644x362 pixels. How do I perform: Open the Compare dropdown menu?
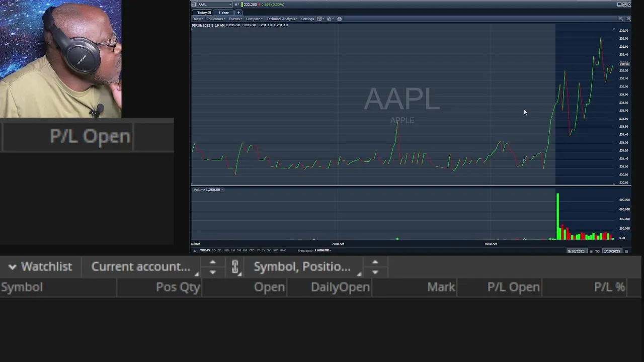point(254,19)
